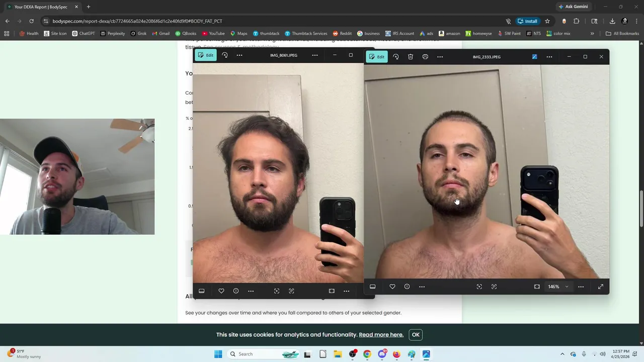
Task: Click the visual search icon in IMG_8061 window
Action: [277, 291]
